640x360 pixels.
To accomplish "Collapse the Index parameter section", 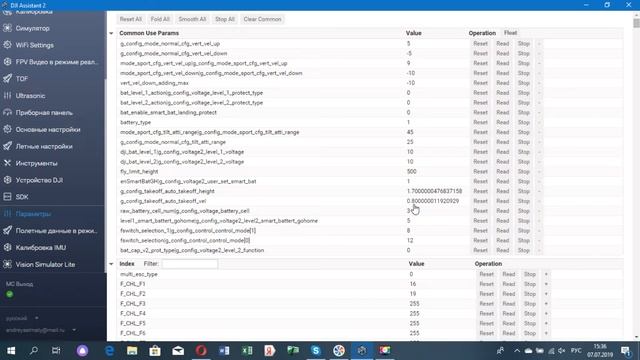I will tap(111, 264).
